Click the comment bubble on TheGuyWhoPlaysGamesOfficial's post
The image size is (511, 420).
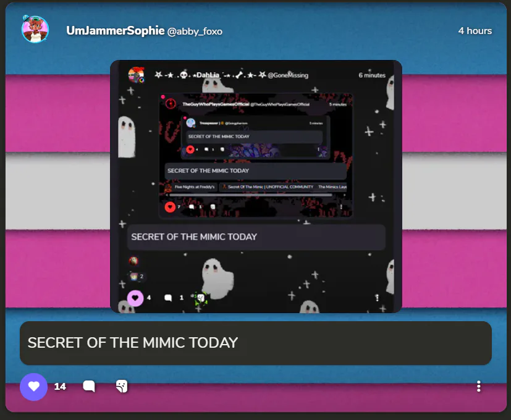tap(192, 207)
